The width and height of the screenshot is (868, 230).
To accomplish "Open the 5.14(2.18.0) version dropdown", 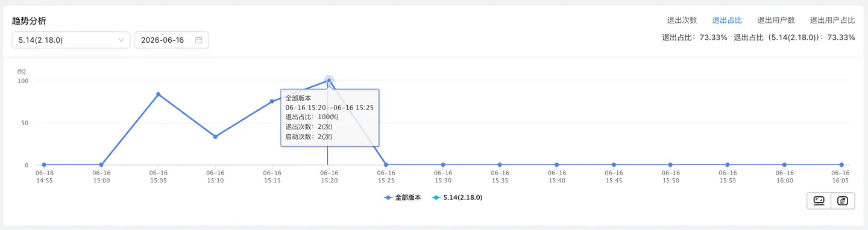I will tap(71, 40).
